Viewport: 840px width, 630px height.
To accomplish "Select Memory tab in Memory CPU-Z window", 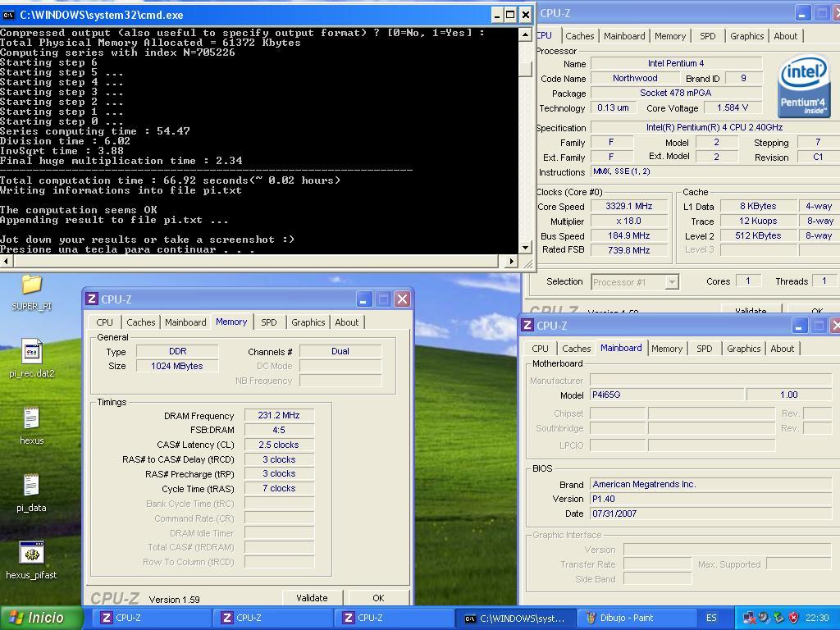I will [231, 322].
